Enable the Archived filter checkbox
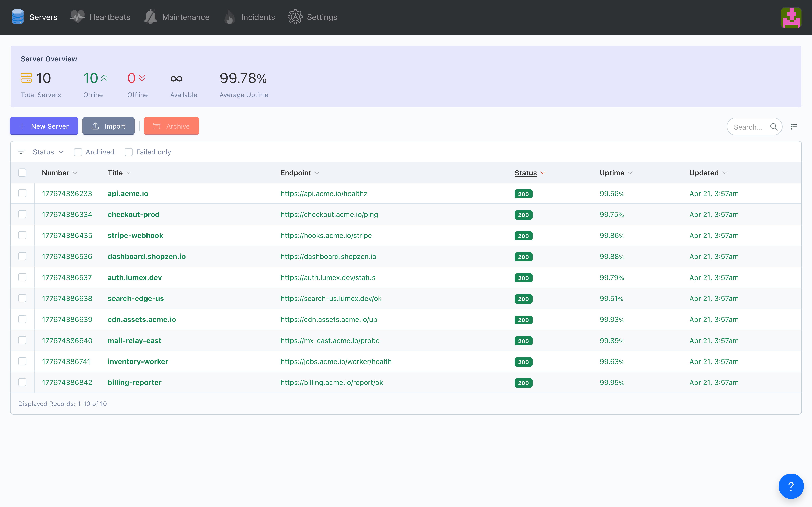The width and height of the screenshot is (812, 507). point(78,152)
